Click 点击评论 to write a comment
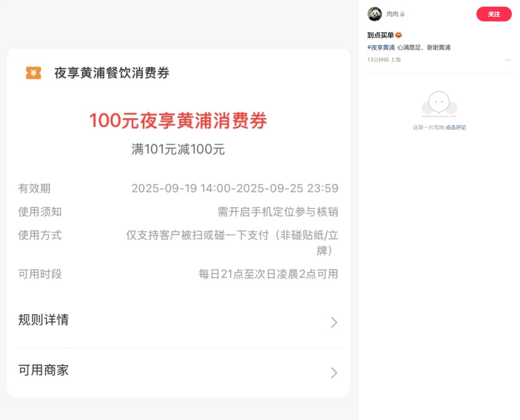The width and height of the screenshot is (520, 420). (455, 127)
